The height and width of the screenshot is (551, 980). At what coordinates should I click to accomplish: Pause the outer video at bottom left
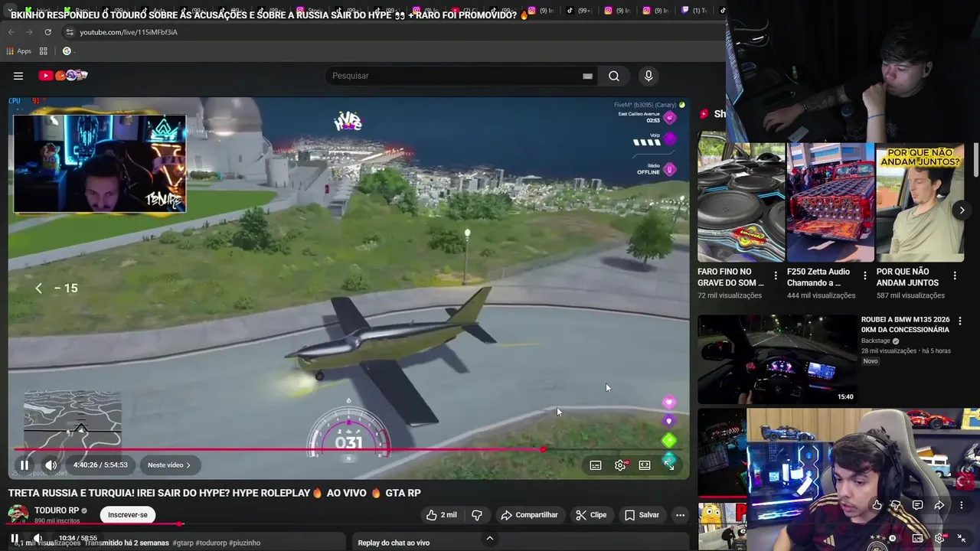tap(15, 538)
